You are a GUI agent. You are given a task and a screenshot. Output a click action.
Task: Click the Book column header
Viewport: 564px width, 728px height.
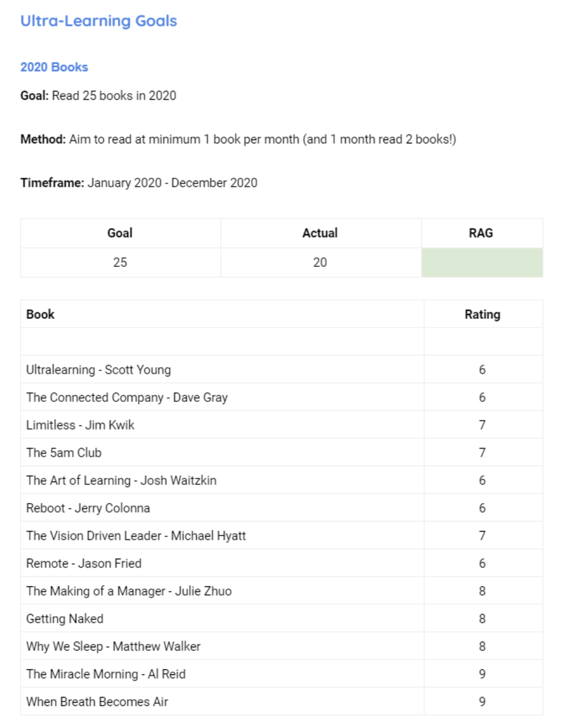[x=41, y=314]
